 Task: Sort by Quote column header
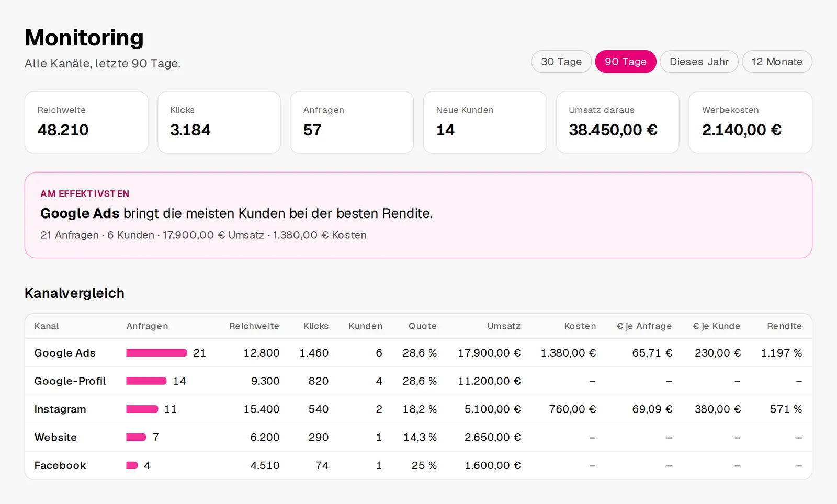coord(423,326)
